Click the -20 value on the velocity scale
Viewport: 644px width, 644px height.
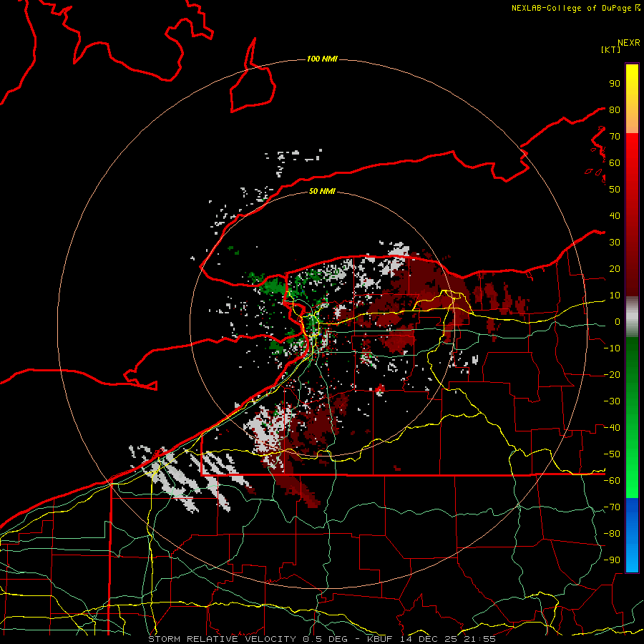coord(612,375)
